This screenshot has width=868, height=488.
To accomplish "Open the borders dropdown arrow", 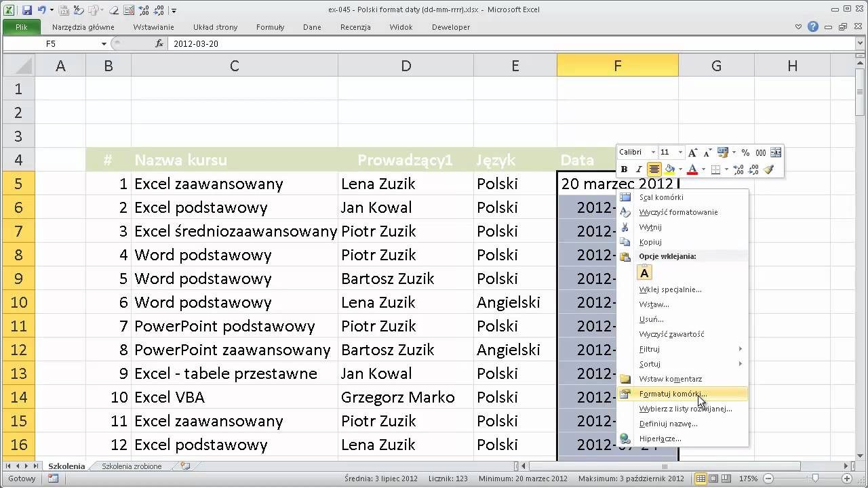I will [726, 169].
